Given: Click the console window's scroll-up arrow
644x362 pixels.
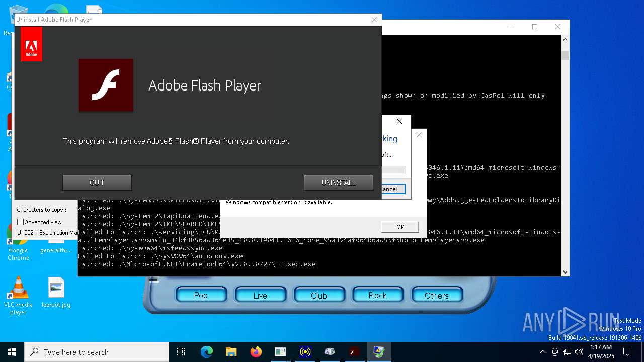Looking at the screenshot, I should pos(565,39).
